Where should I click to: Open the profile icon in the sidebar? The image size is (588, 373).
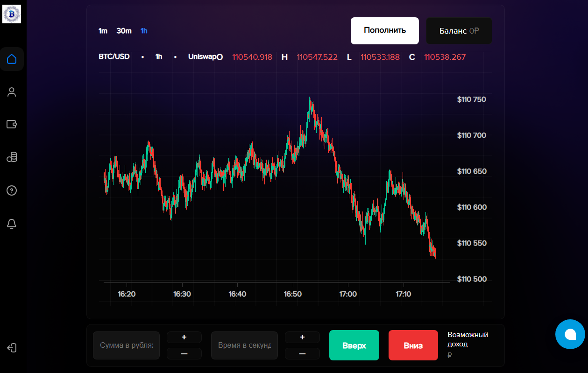(12, 92)
